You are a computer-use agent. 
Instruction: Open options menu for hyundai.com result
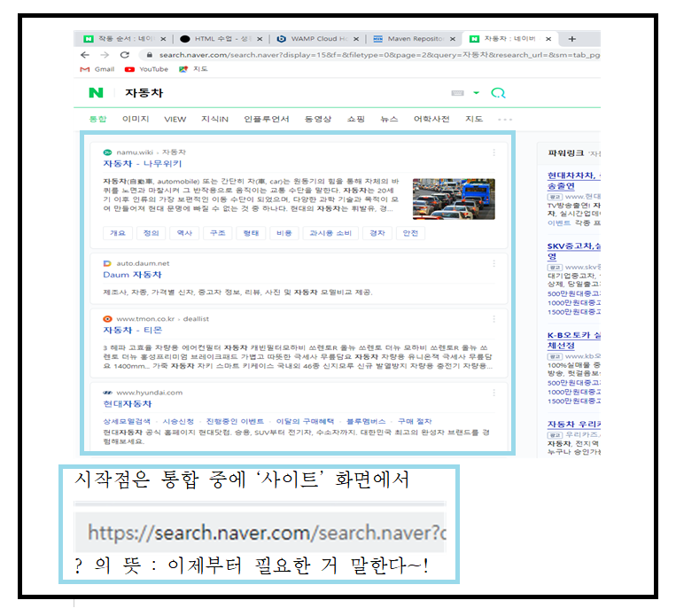coord(494,393)
